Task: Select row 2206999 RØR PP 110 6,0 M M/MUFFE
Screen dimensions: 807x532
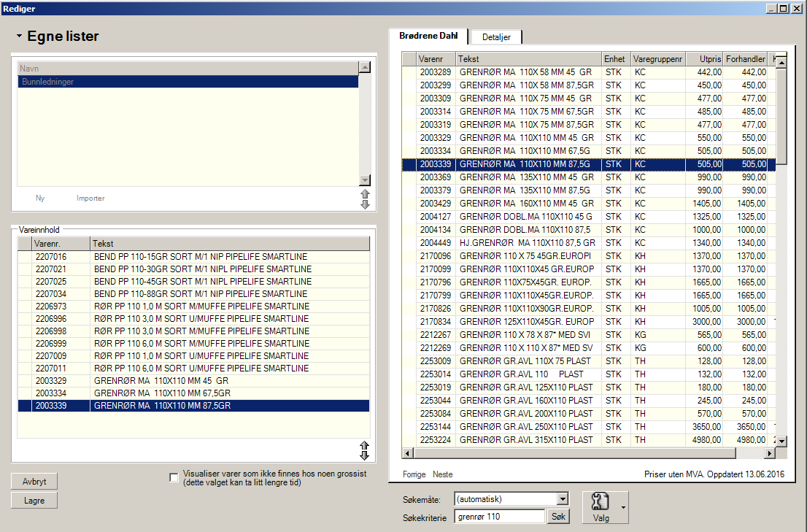Action: (193, 344)
